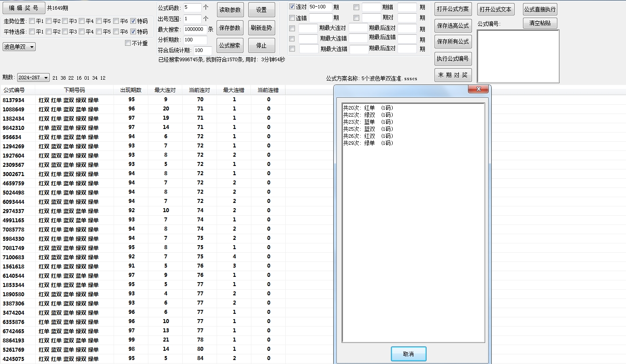Uncheck 特码 in 走势位置 row
Viewport: 626px width, 364px height.
(133, 21)
